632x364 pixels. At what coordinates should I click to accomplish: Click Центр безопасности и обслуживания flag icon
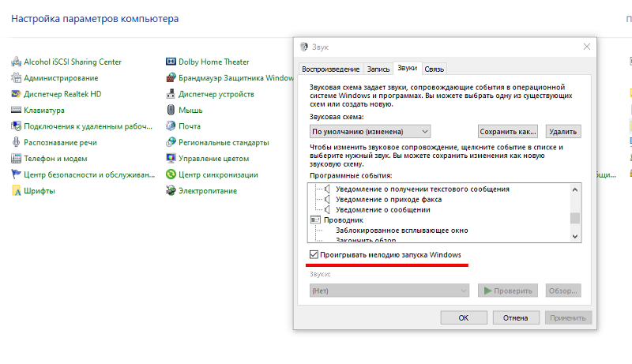click(16, 174)
